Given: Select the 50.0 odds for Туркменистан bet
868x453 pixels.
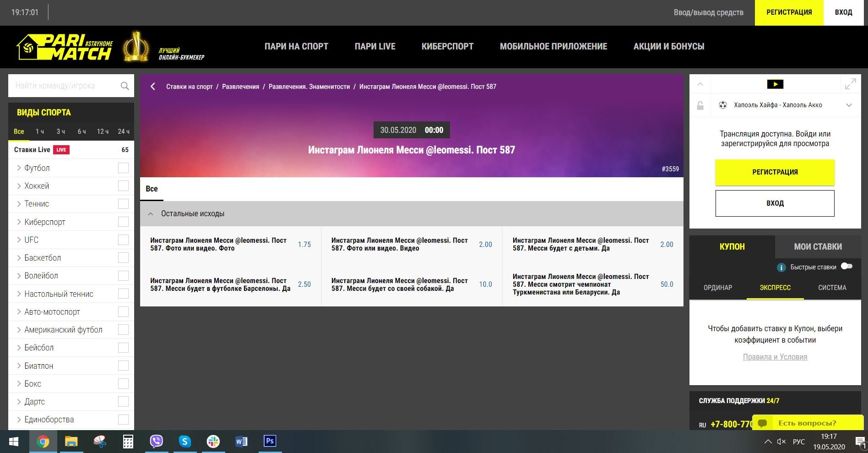Looking at the screenshot, I should coord(667,284).
